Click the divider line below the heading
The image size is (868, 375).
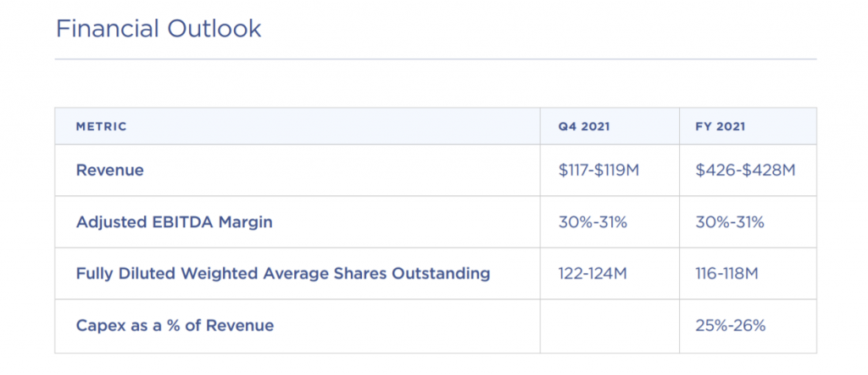tap(436, 59)
